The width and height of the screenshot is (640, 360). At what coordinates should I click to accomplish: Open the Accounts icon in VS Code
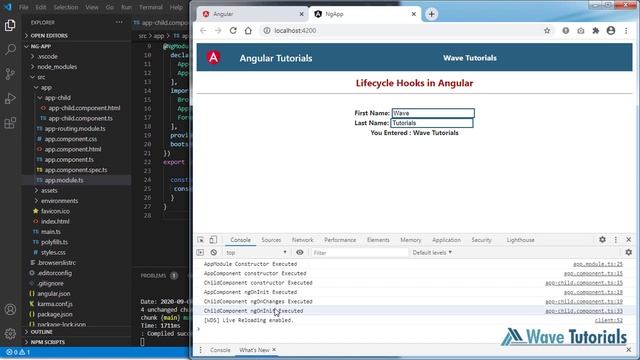click(x=10, y=309)
